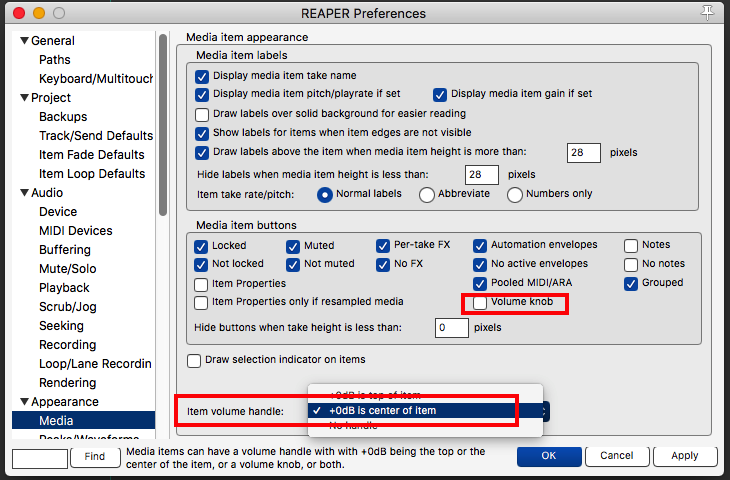Open the Rendering preferences page
The height and width of the screenshot is (480, 730).
[68, 383]
